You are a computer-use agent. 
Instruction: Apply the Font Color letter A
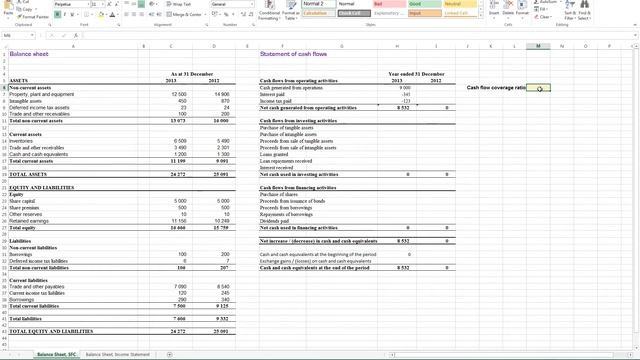click(x=113, y=15)
